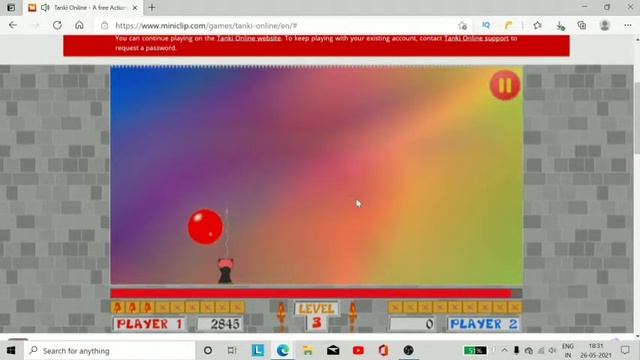Open the IQ extension icon
Screen dimensions: 640x360
click(x=486, y=25)
